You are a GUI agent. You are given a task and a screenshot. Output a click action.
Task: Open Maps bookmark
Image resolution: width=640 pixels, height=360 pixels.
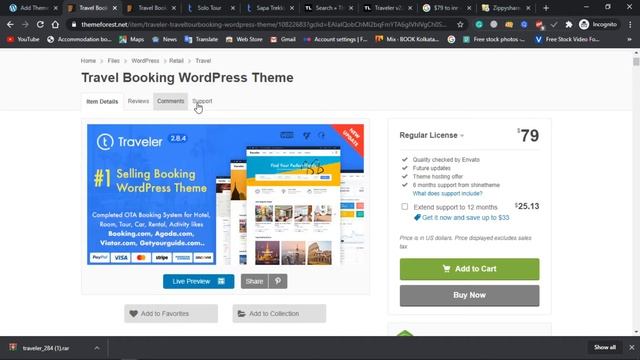[x=132, y=39]
